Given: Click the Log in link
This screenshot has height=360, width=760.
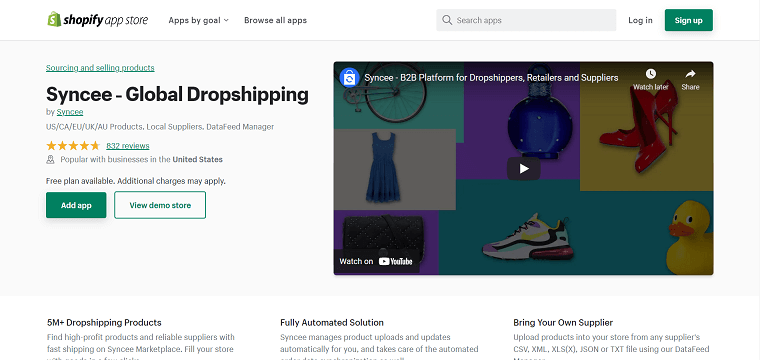Looking at the screenshot, I should (640, 20).
